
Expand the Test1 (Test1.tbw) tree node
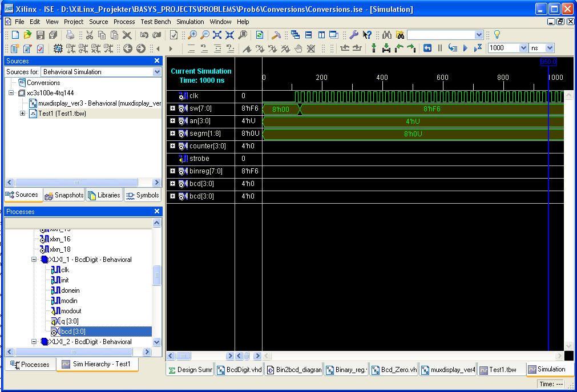[22, 114]
